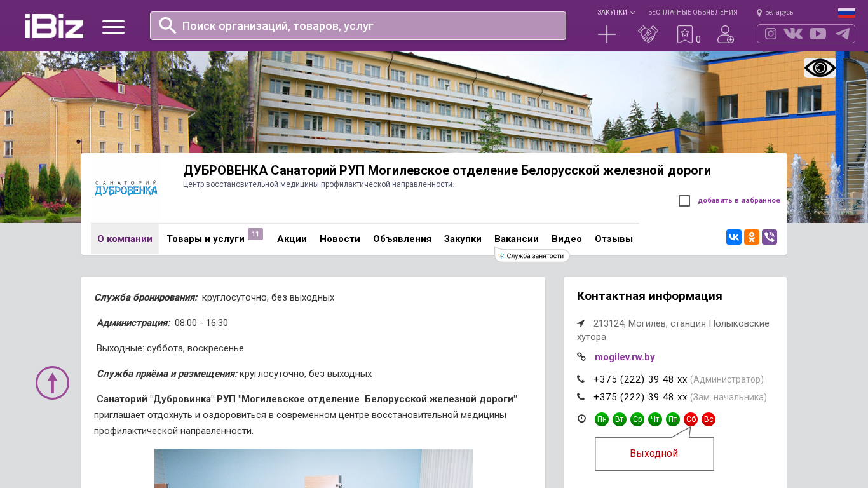Open the hamburger menu
This screenshot has width=868, height=488.
(x=113, y=27)
